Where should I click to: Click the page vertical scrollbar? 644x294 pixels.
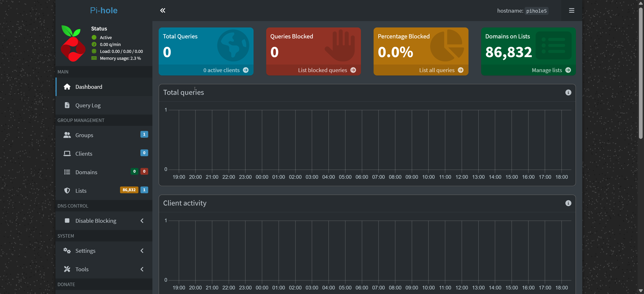(640, 72)
